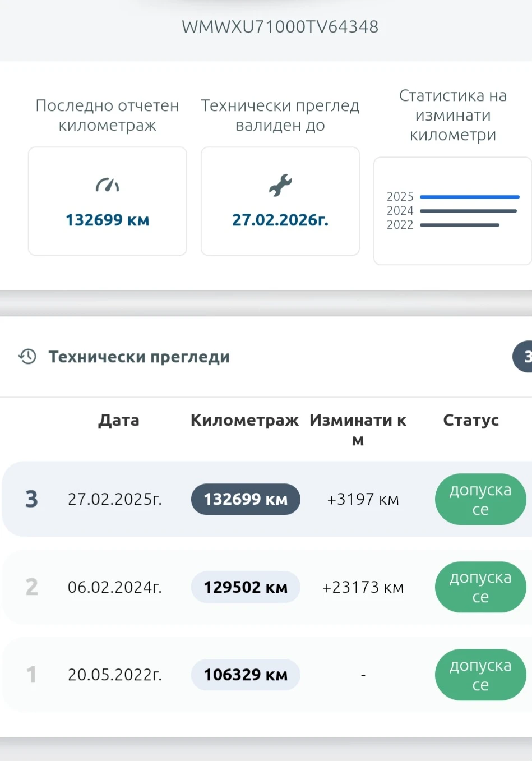Click the 106329 км mileage badge
Image resolution: width=532 pixels, height=761 pixels.
point(246,675)
